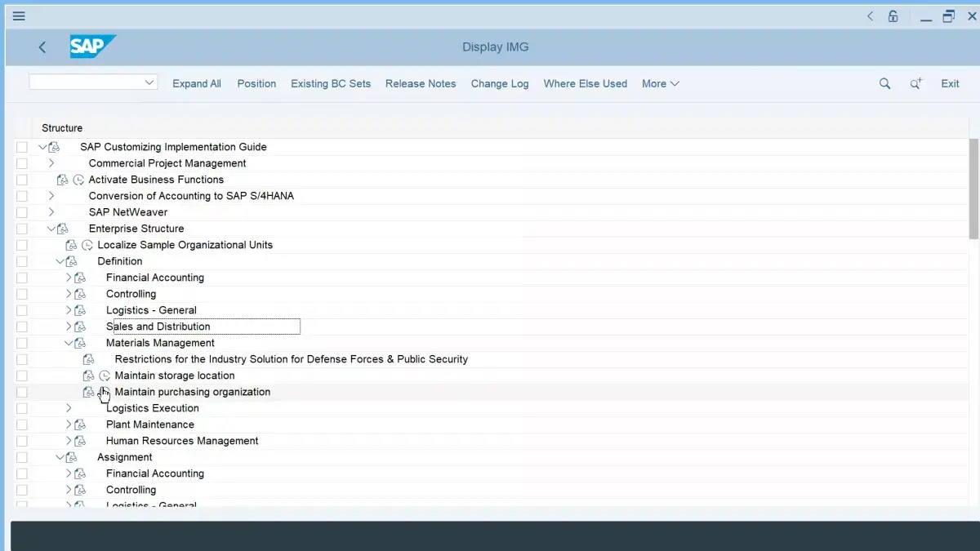Check the Plant Maintenance row checkbox
Viewport: 980px width, 551px height.
22,424
